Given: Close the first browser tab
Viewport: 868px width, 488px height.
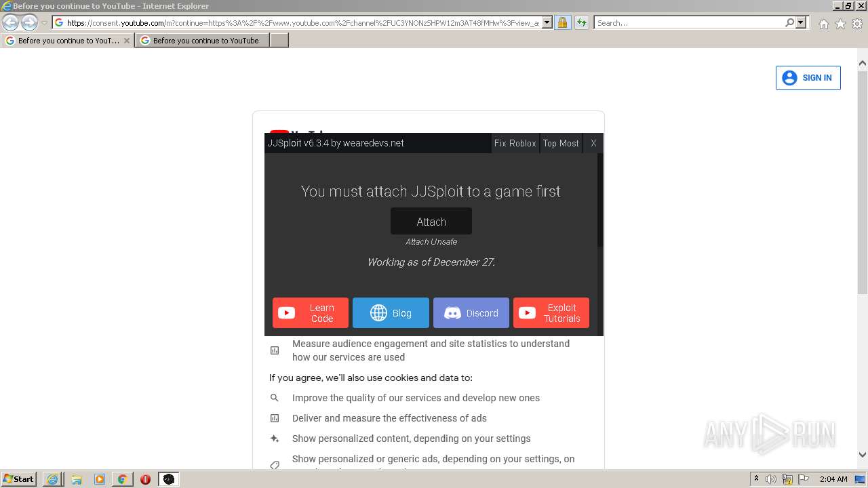Looking at the screenshot, I should click(x=126, y=41).
